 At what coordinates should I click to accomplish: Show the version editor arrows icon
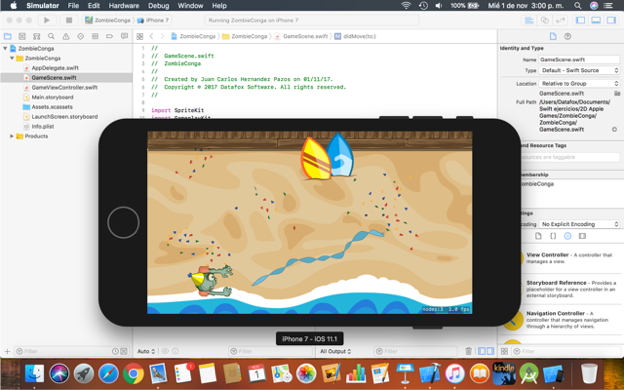[x=560, y=20]
